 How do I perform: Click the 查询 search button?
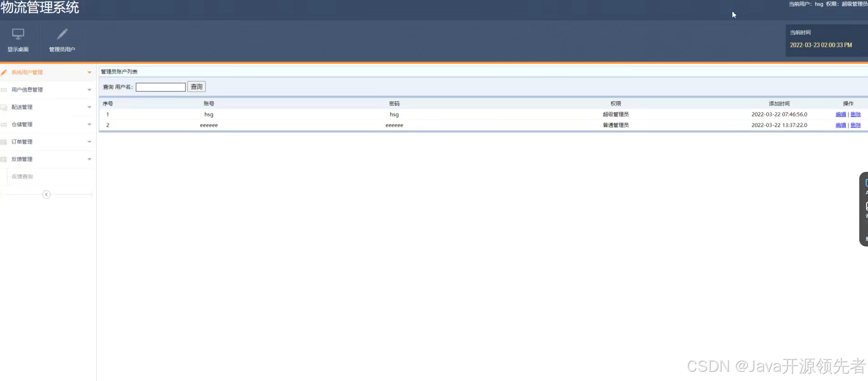[x=197, y=87]
